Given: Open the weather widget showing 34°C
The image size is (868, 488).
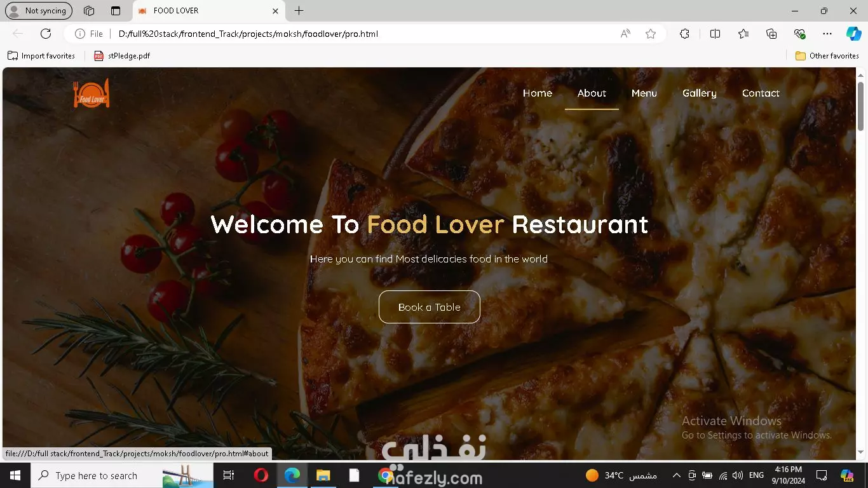Looking at the screenshot, I should (621, 475).
